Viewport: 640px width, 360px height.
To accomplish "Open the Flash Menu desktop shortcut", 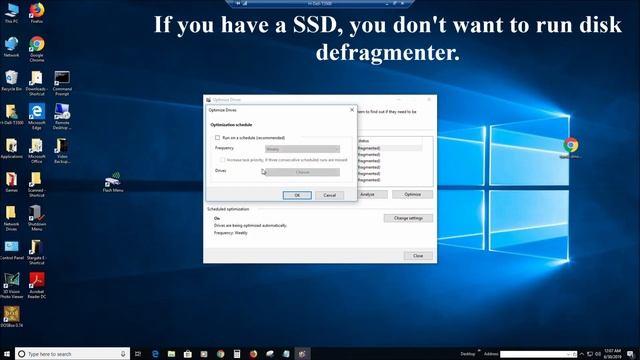I will pos(113,182).
